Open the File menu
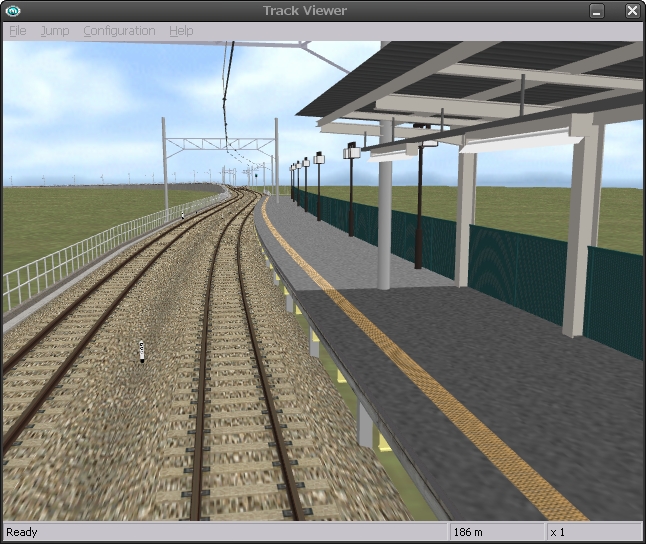This screenshot has width=646, height=544. 18,31
